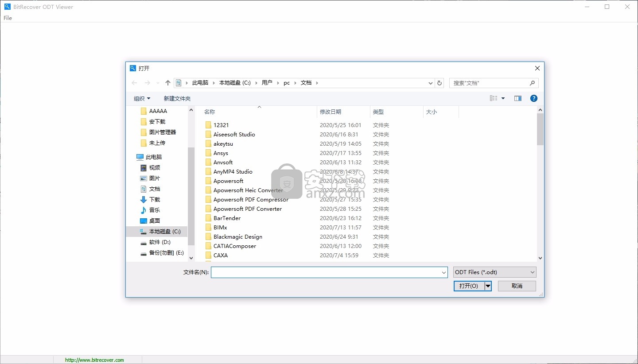
Task: Select Apowersoft PDF Converter folder
Action: coord(248,209)
